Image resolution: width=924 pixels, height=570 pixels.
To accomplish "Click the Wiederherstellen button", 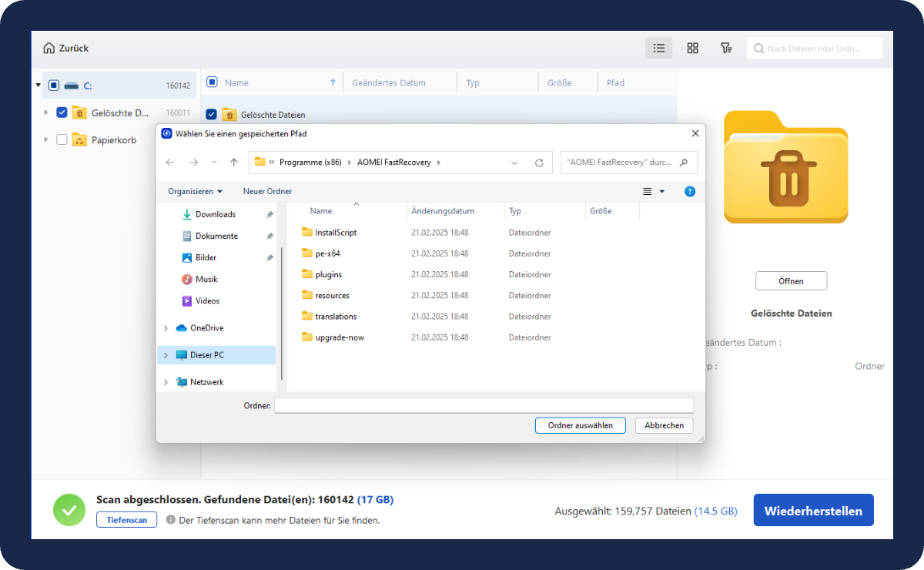I will point(813,511).
